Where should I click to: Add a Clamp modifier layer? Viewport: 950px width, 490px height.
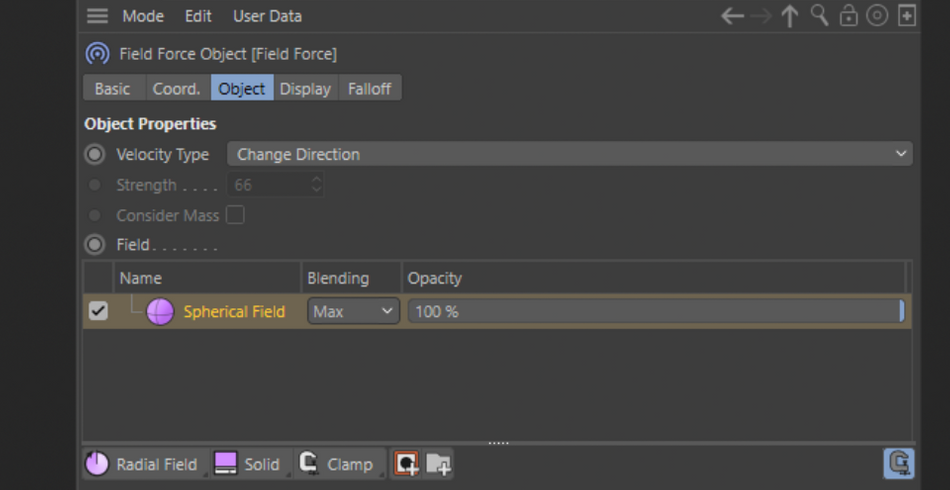click(x=340, y=465)
